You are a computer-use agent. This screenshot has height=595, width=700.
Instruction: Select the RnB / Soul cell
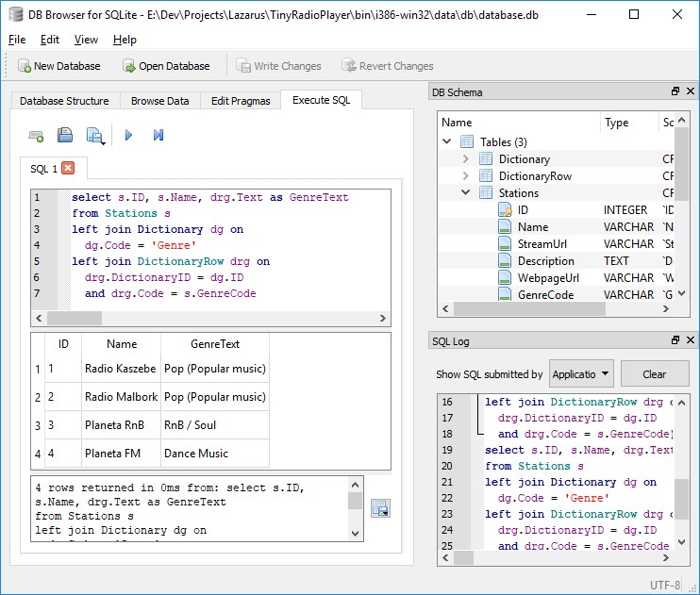click(215, 425)
